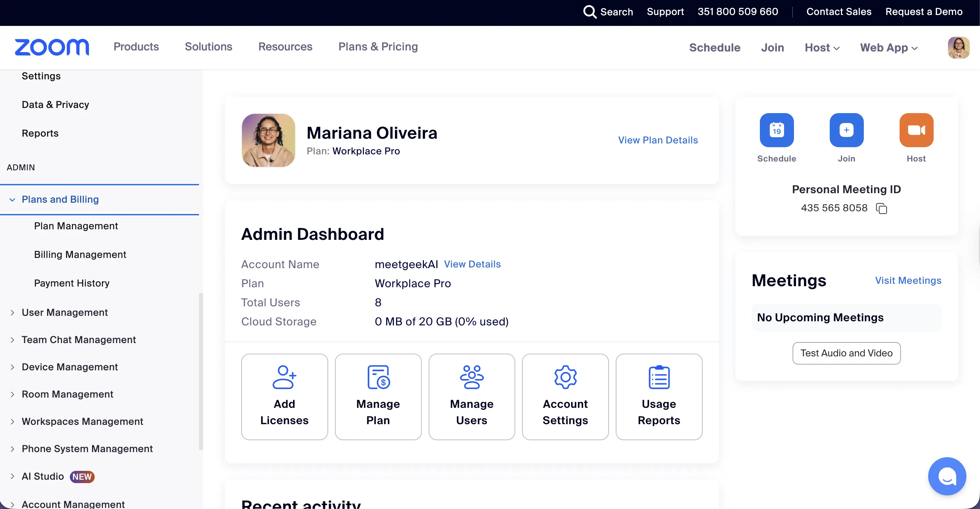Open the Web App dropdown

click(x=889, y=48)
